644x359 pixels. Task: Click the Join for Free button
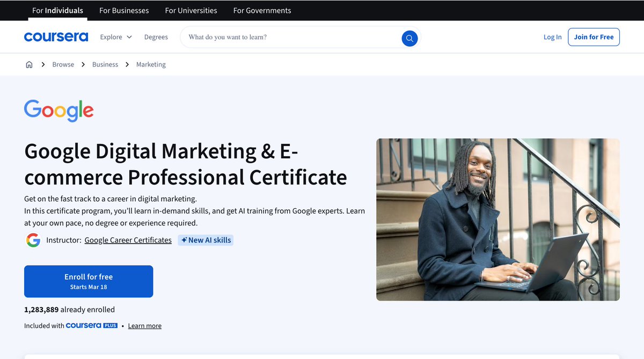coord(594,37)
